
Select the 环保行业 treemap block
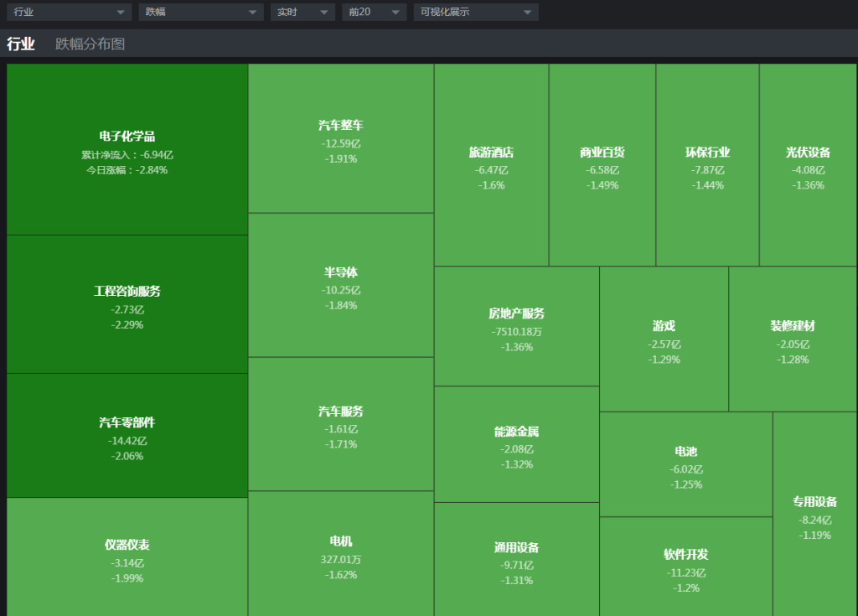[707, 165]
